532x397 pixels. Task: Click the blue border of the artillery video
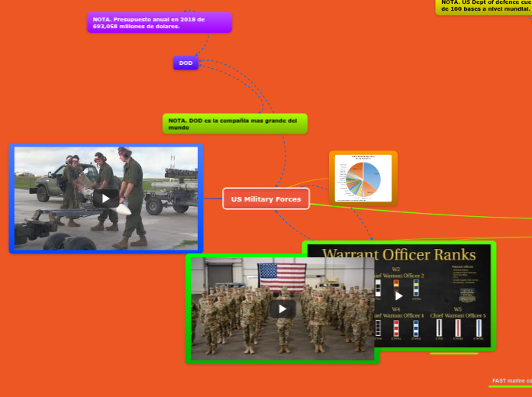11,198
